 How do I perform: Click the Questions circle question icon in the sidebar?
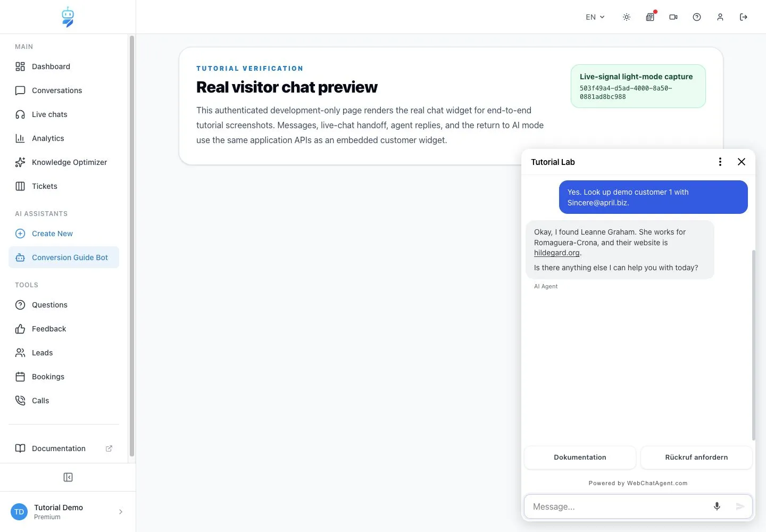20,305
